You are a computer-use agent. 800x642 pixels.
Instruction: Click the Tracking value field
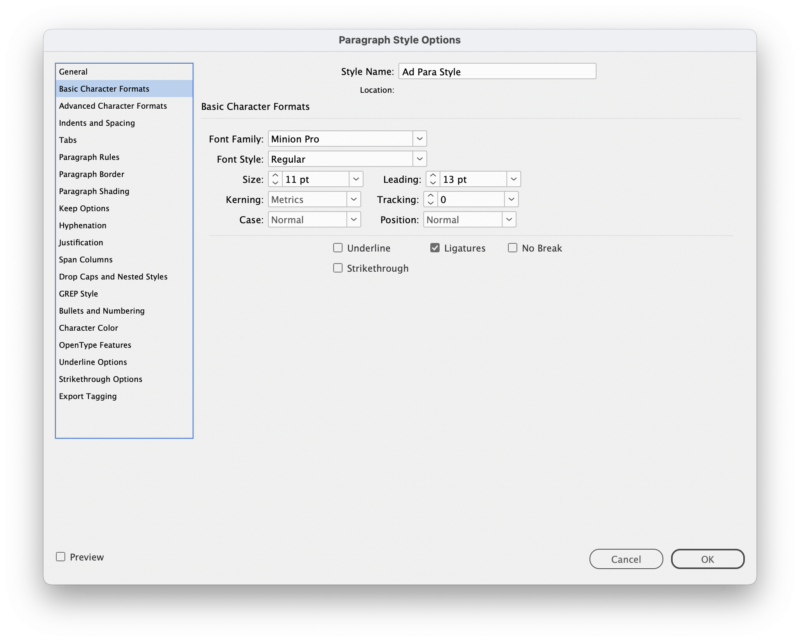[x=471, y=200]
